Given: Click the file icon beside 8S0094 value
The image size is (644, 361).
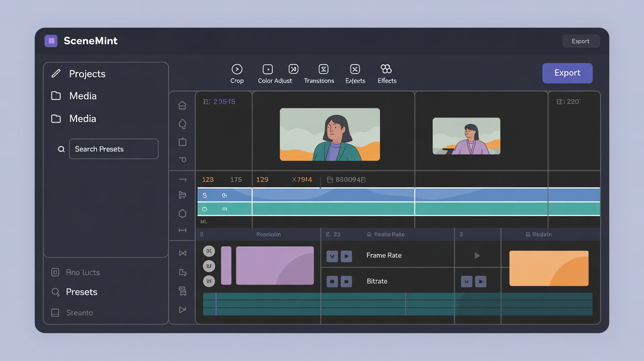Looking at the screenshot, I should (330, 180).
